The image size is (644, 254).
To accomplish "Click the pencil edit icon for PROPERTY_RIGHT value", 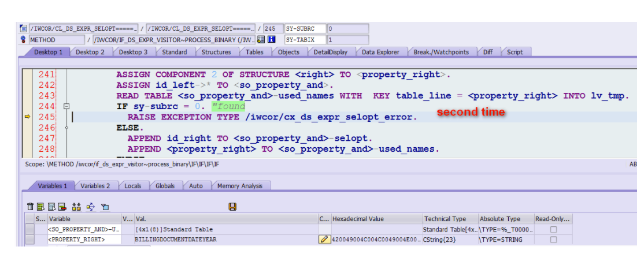I will click(x=325, y=239).
